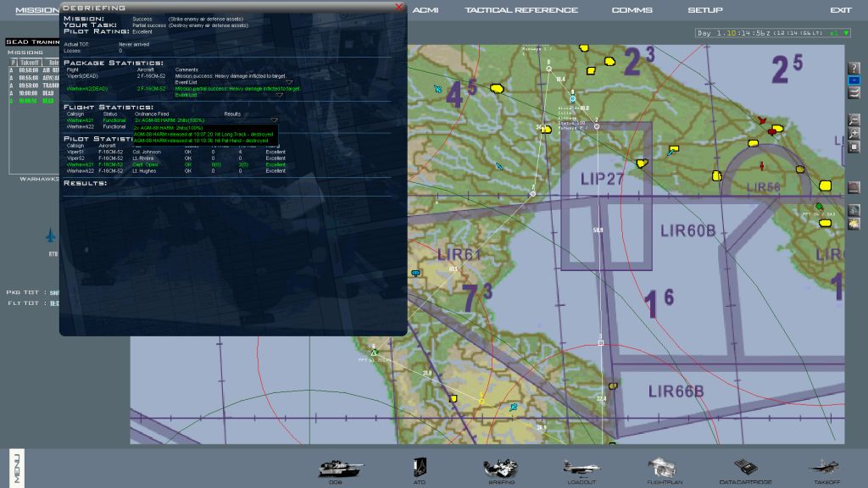Zoom out the map with magnifier minus

(854, 120)
